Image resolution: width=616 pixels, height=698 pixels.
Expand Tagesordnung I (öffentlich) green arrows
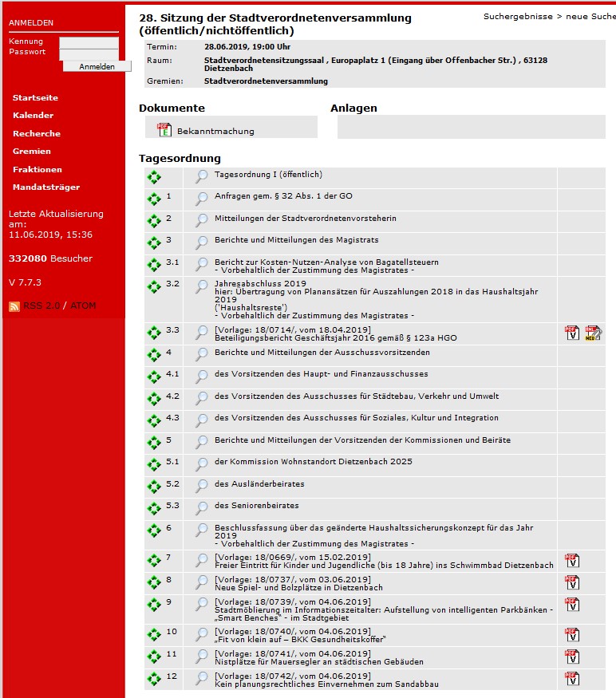click(154, 178)
